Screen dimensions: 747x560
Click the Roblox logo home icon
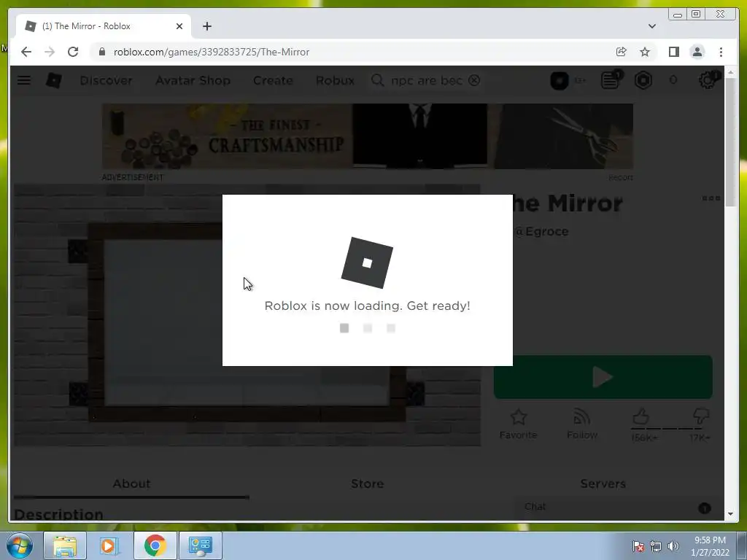click(x=54, y=80)
